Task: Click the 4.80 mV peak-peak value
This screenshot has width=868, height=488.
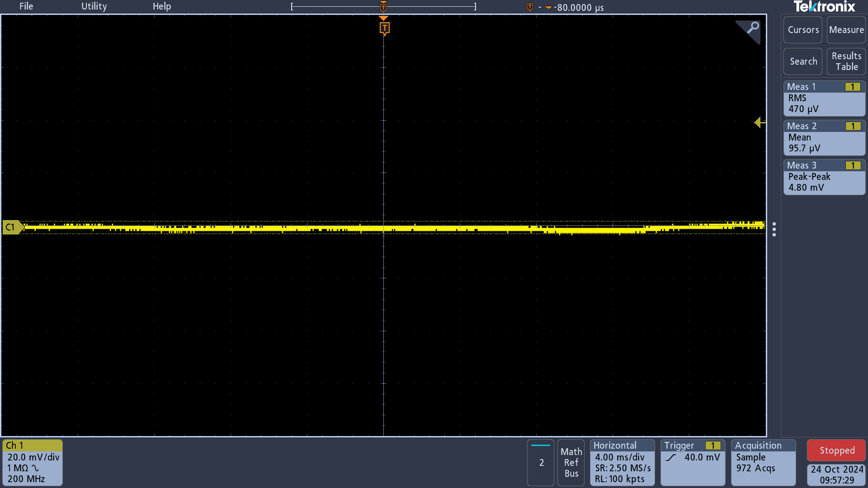Action: (806, 188)
